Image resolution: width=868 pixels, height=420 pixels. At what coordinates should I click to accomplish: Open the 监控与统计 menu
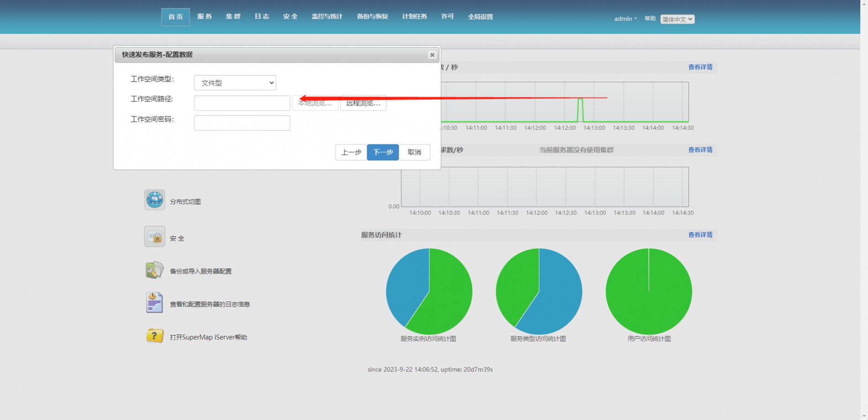[x=327, y=16]
